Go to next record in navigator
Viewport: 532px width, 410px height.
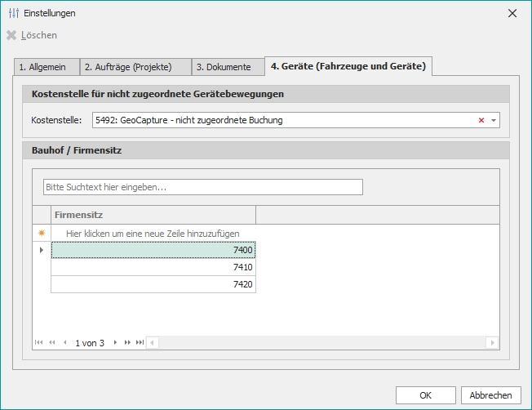coord(115,342)
